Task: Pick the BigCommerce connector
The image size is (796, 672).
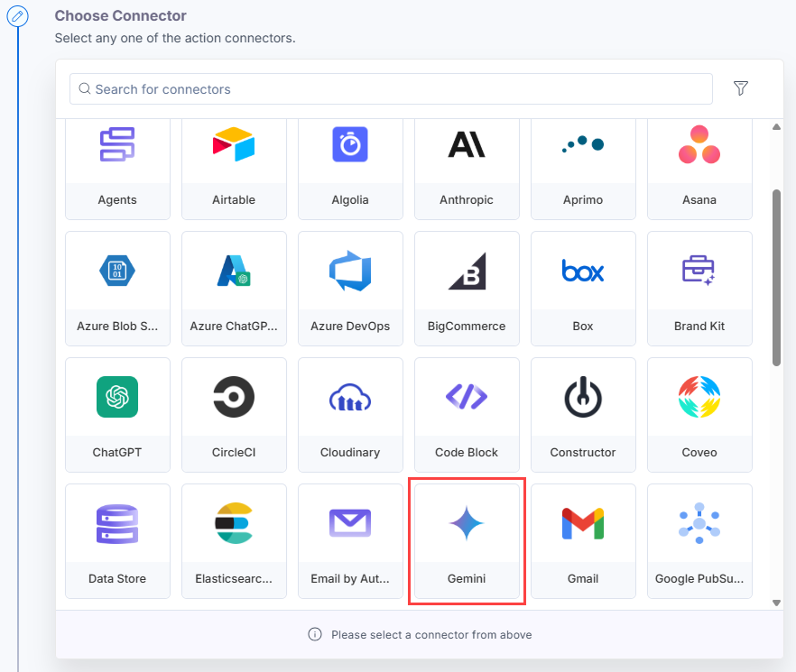Action: [466, 289]
